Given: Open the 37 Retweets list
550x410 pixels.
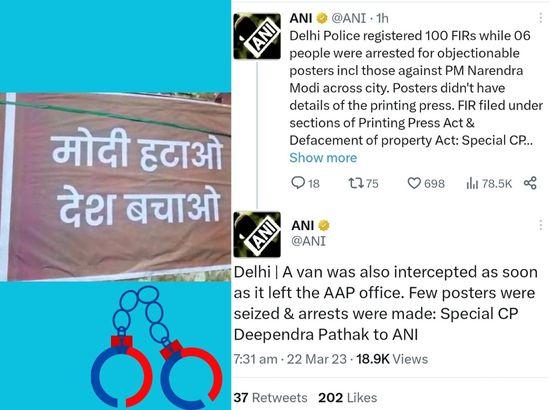Looking at the screenshot, I should click(270, 398).
